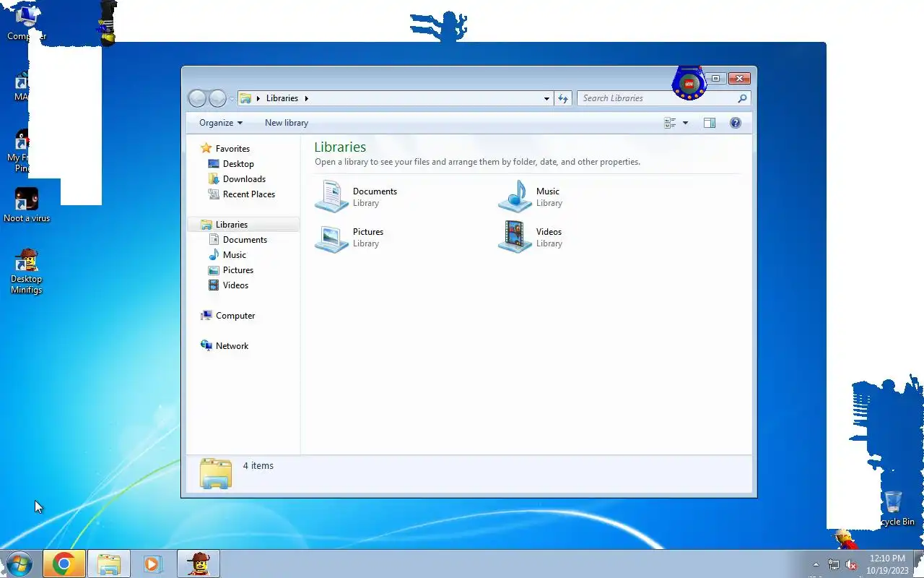Show hidden system tray icons
The image size is (924, 578).
coord(816,565)
